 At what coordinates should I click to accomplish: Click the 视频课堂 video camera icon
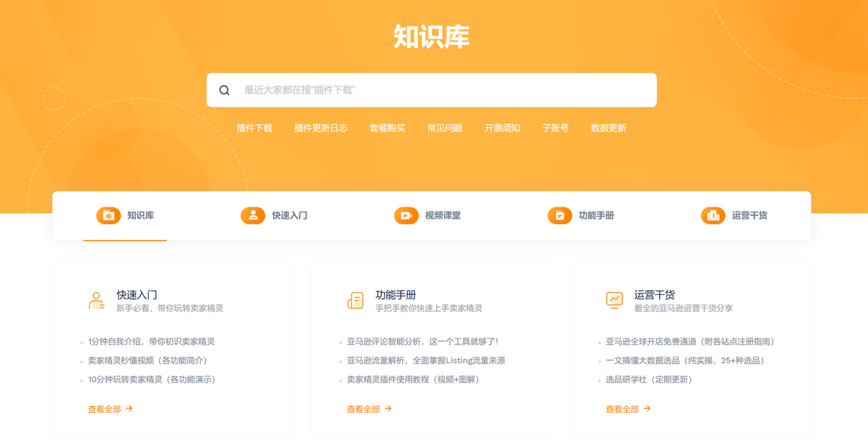[x=406, y=216]
